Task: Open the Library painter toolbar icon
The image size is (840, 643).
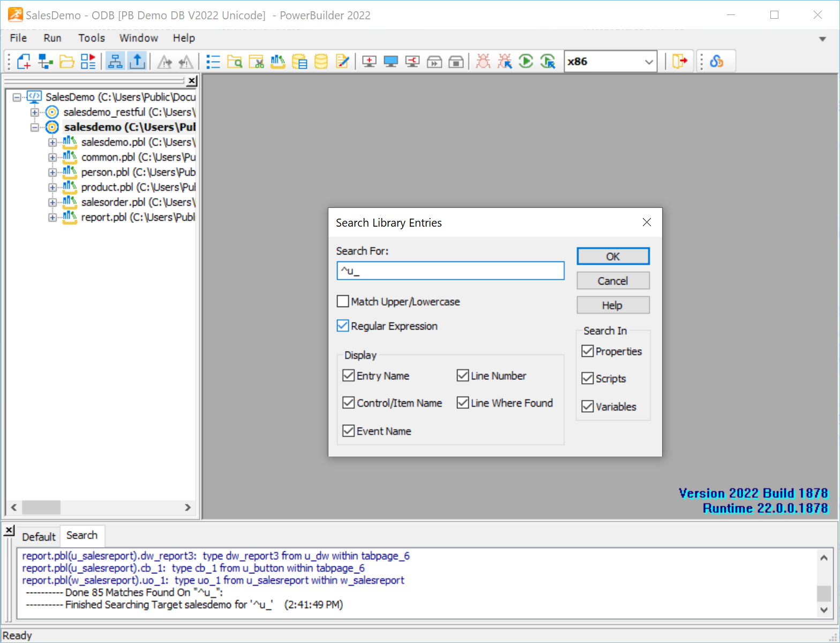Action: click(x=278, y=62)
